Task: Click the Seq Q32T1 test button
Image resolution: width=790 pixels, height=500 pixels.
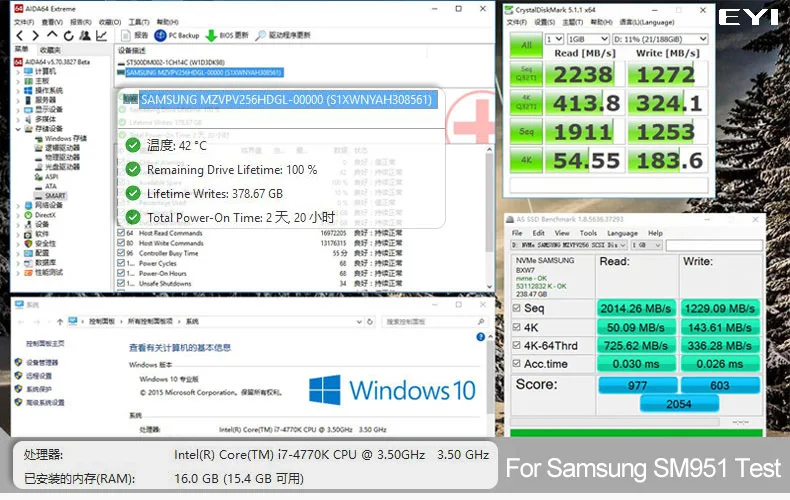Action: pos(526,74)
